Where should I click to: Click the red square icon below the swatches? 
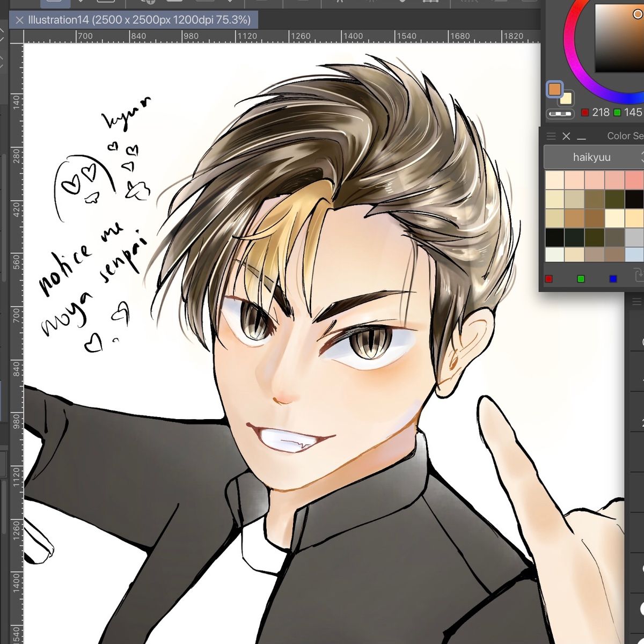(548, 279)
